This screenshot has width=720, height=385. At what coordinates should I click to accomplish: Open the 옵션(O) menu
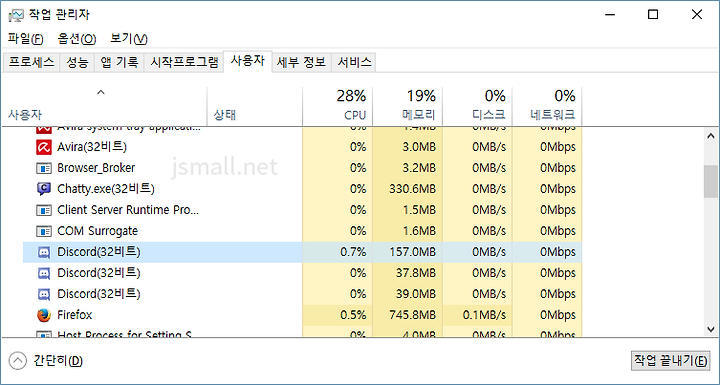click(x=77, y=39)
